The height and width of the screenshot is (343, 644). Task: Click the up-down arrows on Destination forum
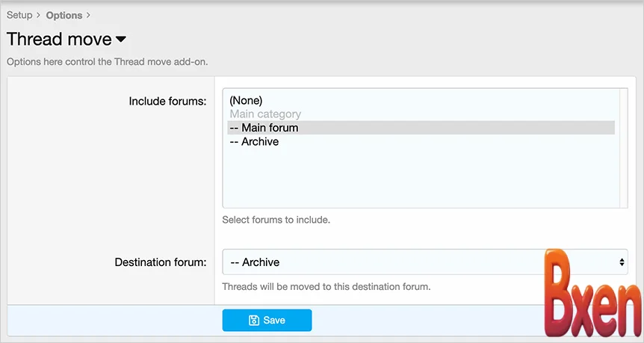pos(621,262)
